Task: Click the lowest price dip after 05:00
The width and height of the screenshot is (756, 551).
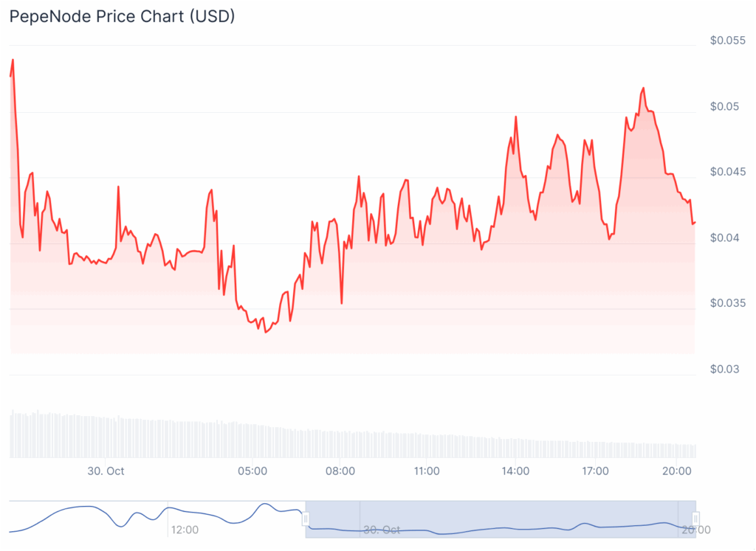Action: pos(266,332)
